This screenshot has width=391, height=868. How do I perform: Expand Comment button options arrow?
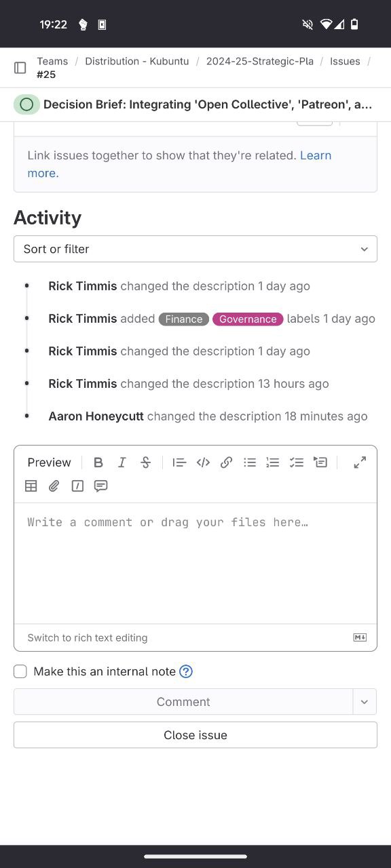tap(365, 702)
